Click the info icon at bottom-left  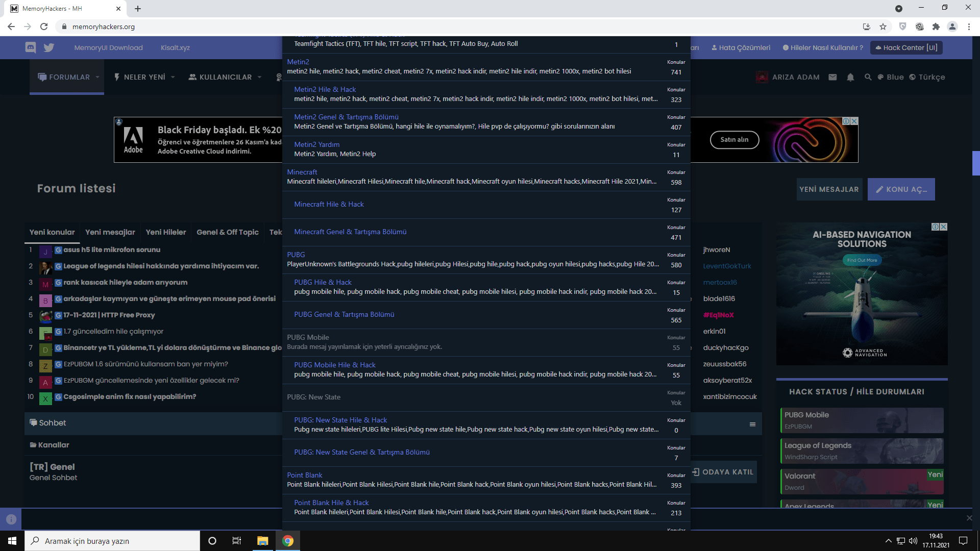tap(11, 519)
